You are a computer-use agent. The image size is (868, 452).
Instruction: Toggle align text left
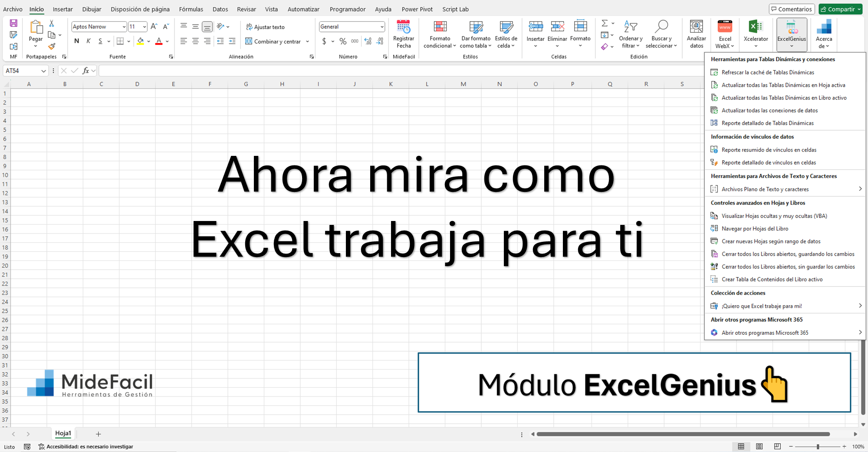pyautogui.click(x=184, y=41)
